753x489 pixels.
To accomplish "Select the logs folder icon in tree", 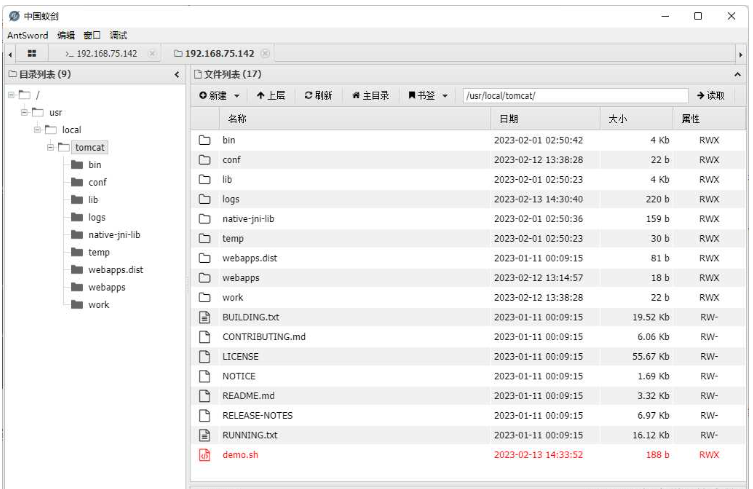I will click(x=77, y=217).
